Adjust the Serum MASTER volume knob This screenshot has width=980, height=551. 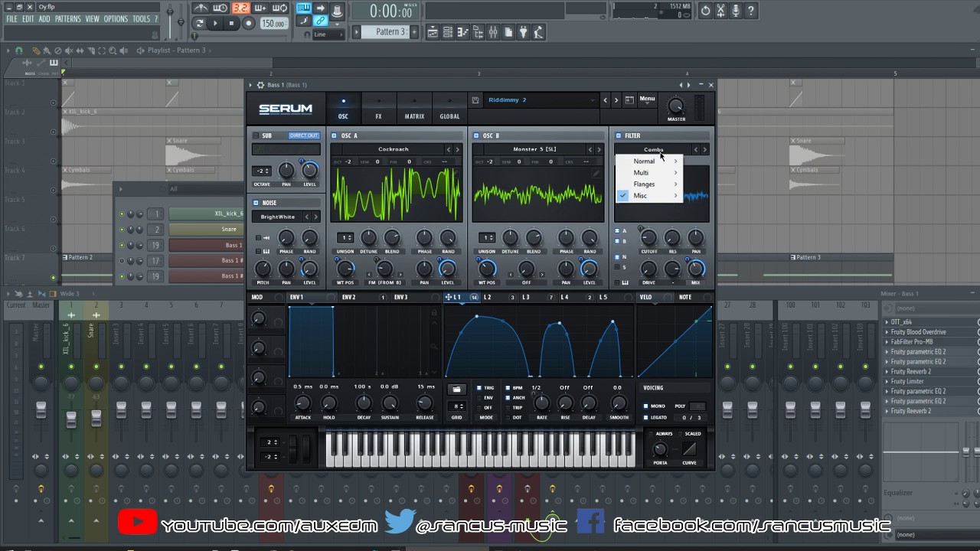tap(676, 106)
